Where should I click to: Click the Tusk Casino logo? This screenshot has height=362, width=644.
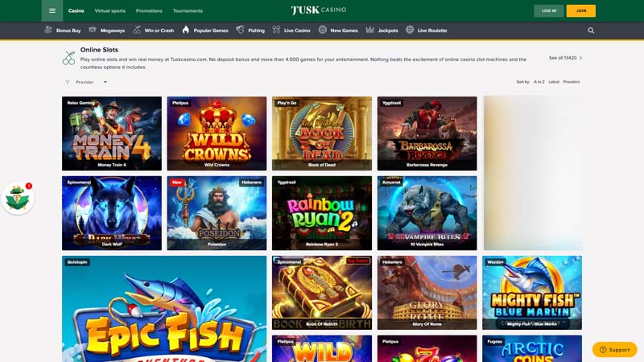point(319,10)
